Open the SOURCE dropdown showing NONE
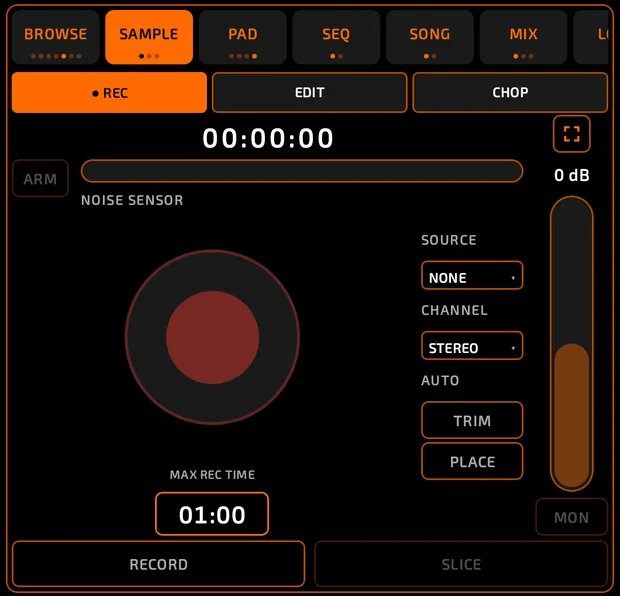 pos(472,276)
